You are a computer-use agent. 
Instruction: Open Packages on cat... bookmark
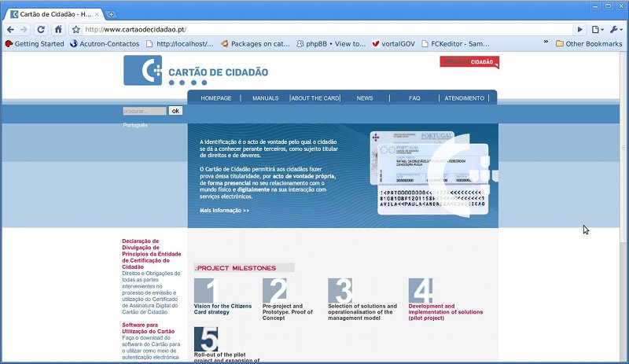[255, 44]
